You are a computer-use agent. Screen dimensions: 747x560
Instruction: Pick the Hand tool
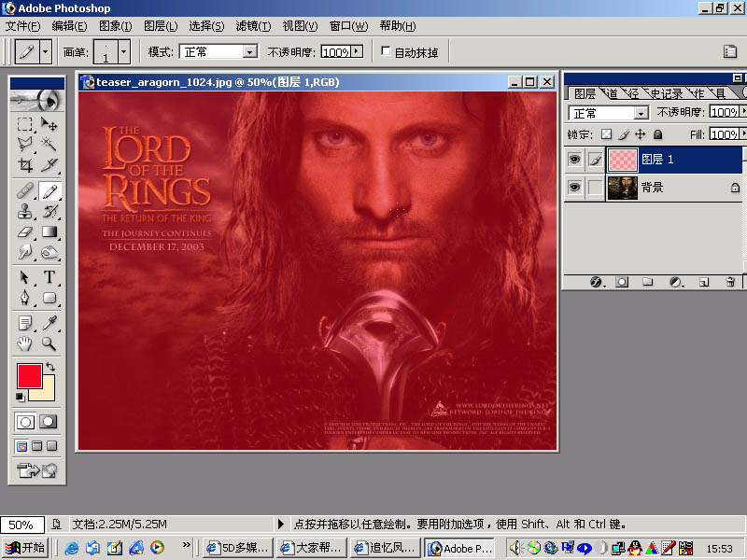pyautogui.click(x=25, y=343)
